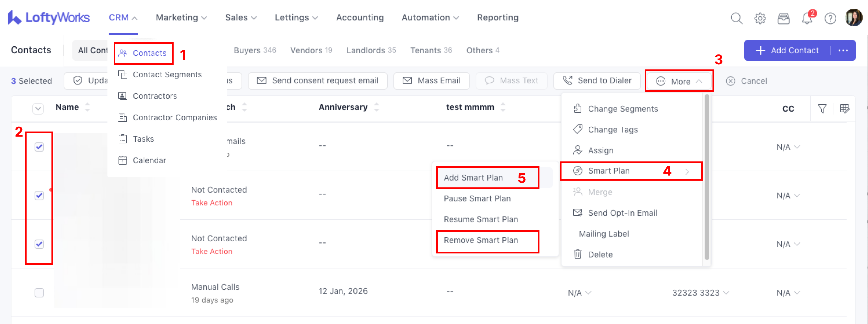
Task: Open the notifications bell icon
Action: (807, 18)
